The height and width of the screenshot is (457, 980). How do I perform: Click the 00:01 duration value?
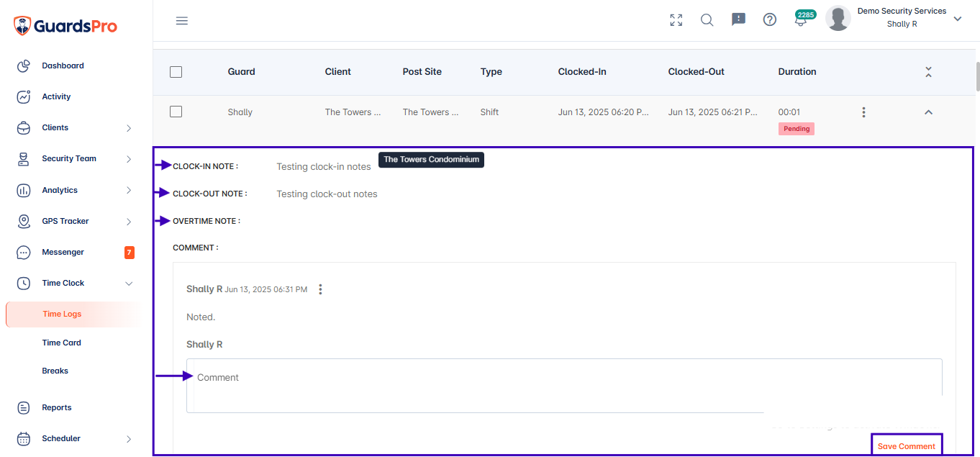(789, 112)
